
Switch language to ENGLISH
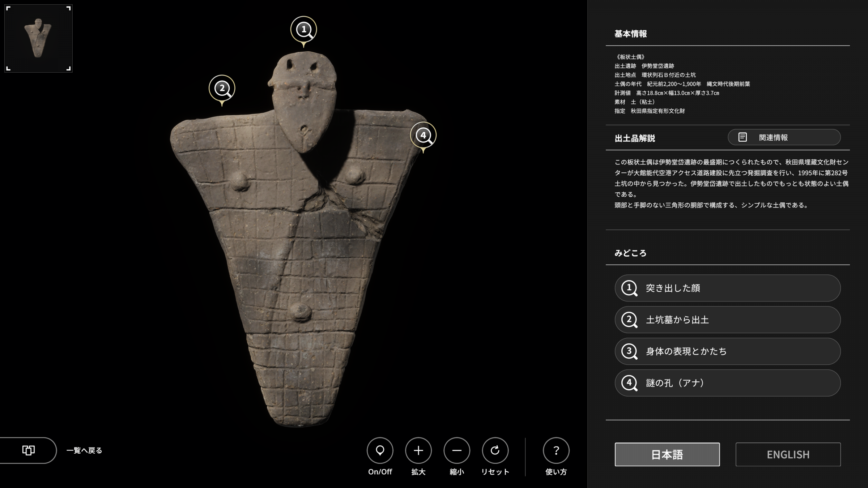click(x=788, y=454)
